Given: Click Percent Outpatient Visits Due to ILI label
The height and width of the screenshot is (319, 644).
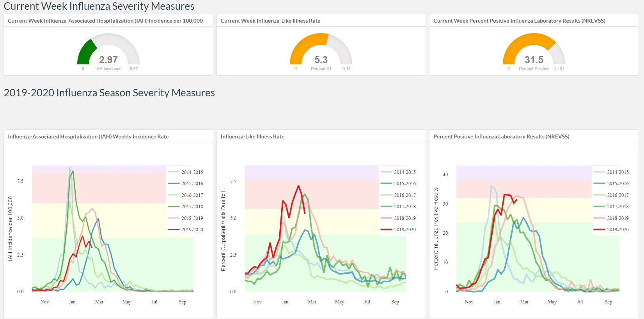Looking at the screenshot, I should point(223,229).
